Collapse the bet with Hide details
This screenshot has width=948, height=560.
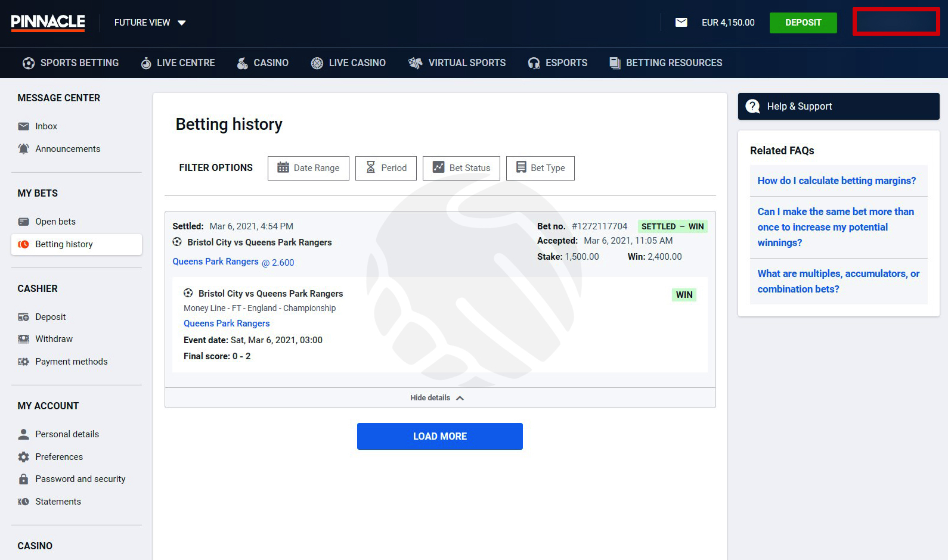pyautogui.click(x=437, y=398)
